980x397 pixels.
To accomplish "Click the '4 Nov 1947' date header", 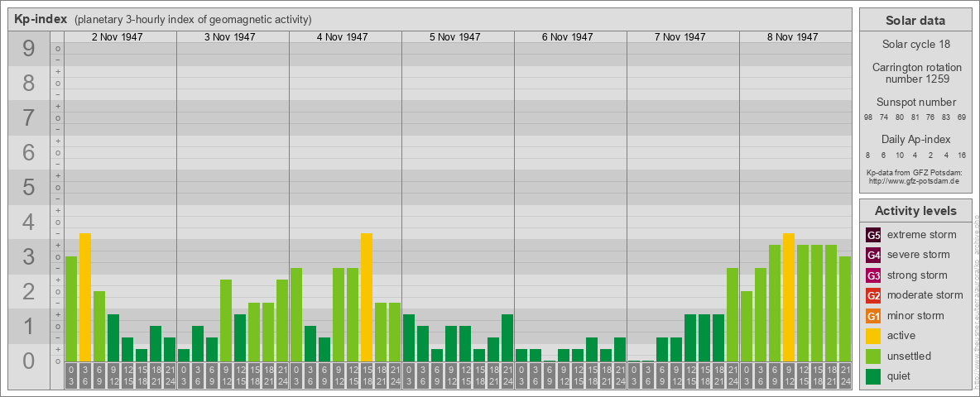I will pyautogui.click(x=342, y=37).
